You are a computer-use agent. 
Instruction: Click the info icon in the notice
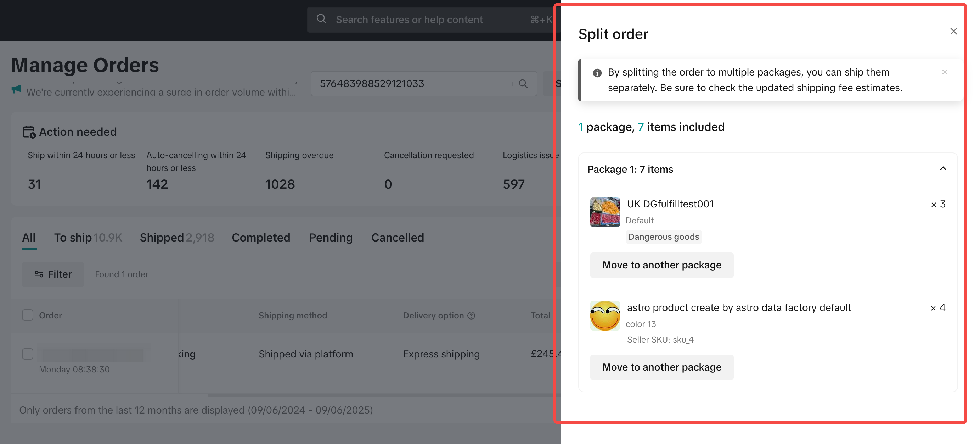(597, 73)
